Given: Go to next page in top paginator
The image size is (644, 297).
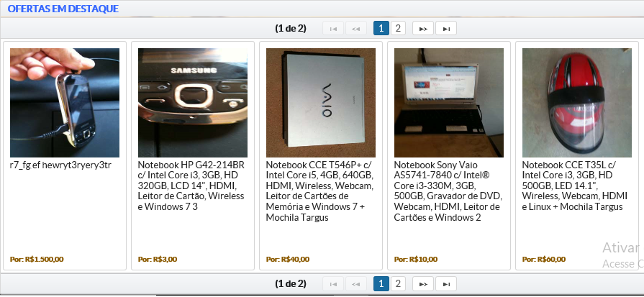Looking at the screenshot, I should 423,28.
